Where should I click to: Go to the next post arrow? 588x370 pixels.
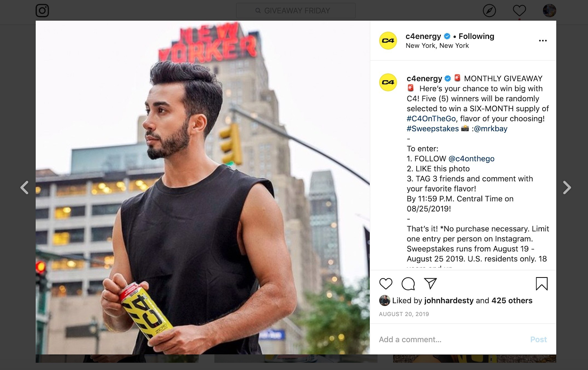567,188
